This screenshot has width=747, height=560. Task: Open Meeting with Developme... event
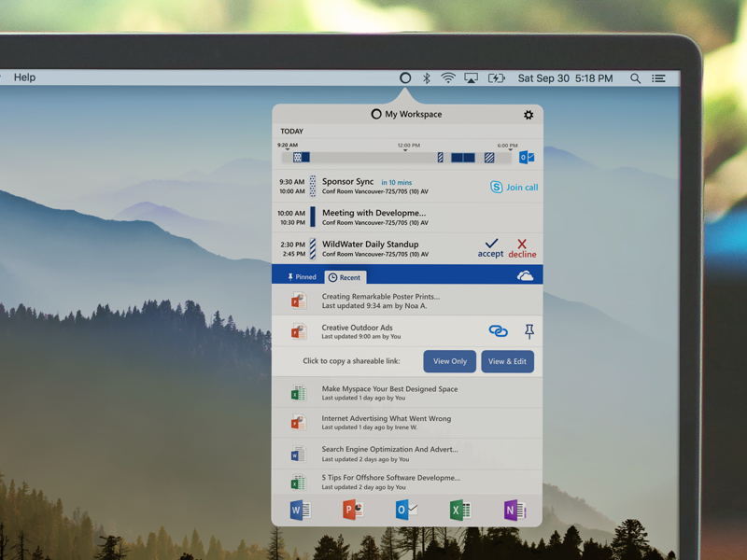pos(374,213)
